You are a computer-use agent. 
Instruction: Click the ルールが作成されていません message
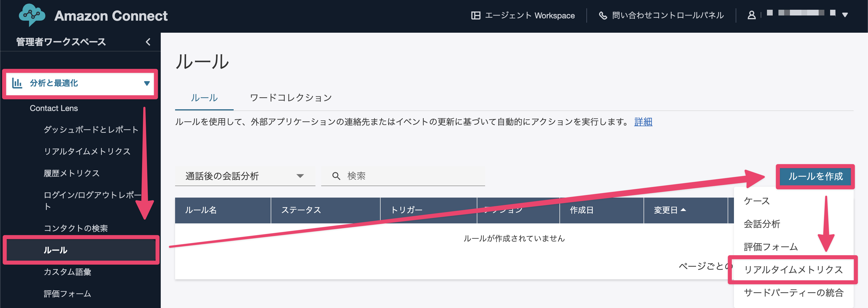[x=514, y=239]
